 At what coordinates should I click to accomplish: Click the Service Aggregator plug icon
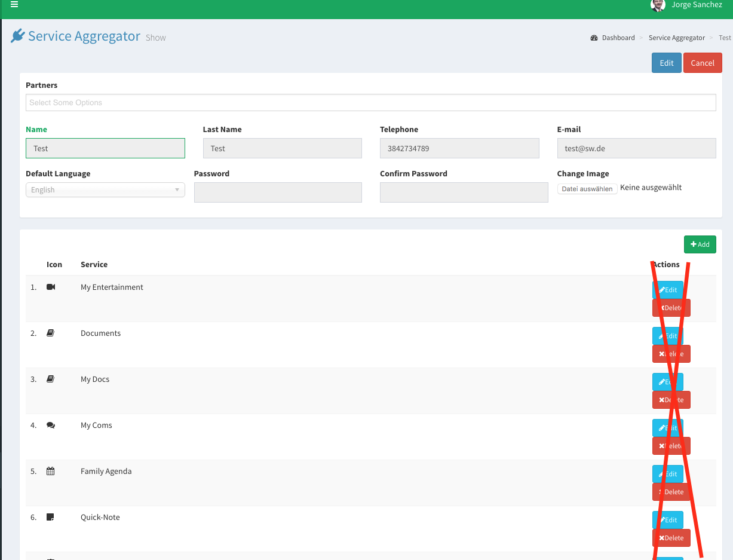pyautogui.click(x=18, y=36)
